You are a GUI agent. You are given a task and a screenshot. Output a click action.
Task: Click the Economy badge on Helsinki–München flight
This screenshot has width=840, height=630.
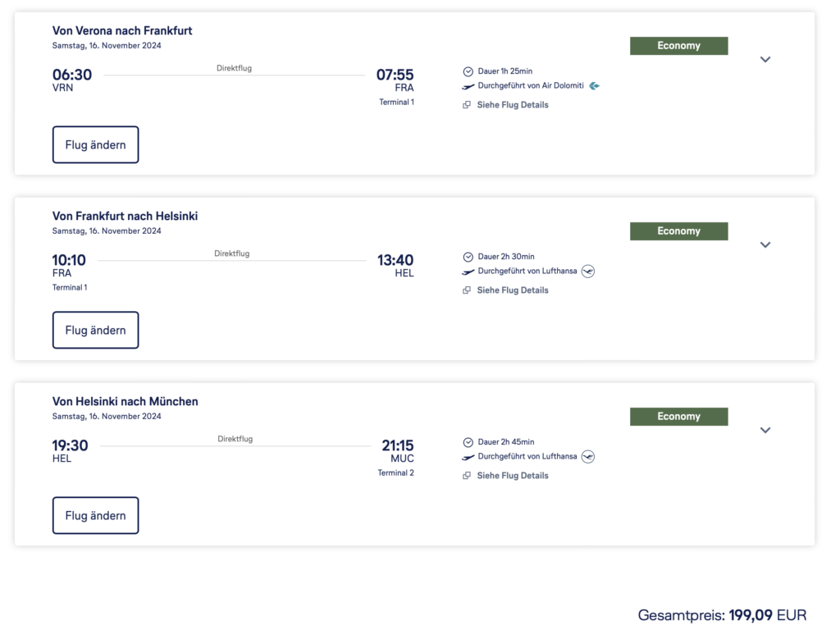pos(678,416)
